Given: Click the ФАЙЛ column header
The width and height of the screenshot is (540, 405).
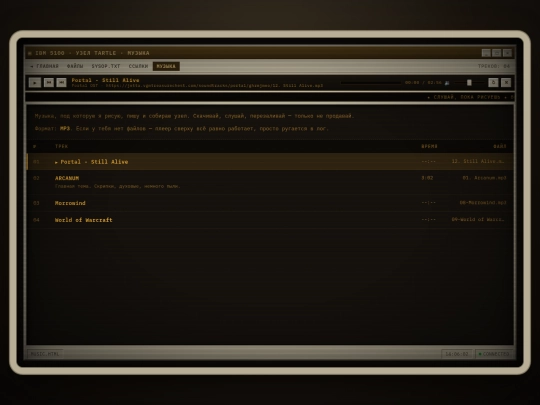Looking at the screenshot, I should pyautogui.click(x=500, y=146).
